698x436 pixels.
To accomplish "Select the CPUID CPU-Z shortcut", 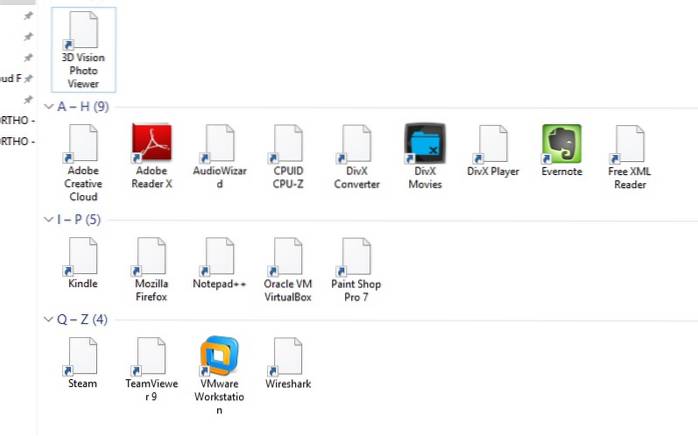I will [x=287, y=144].
